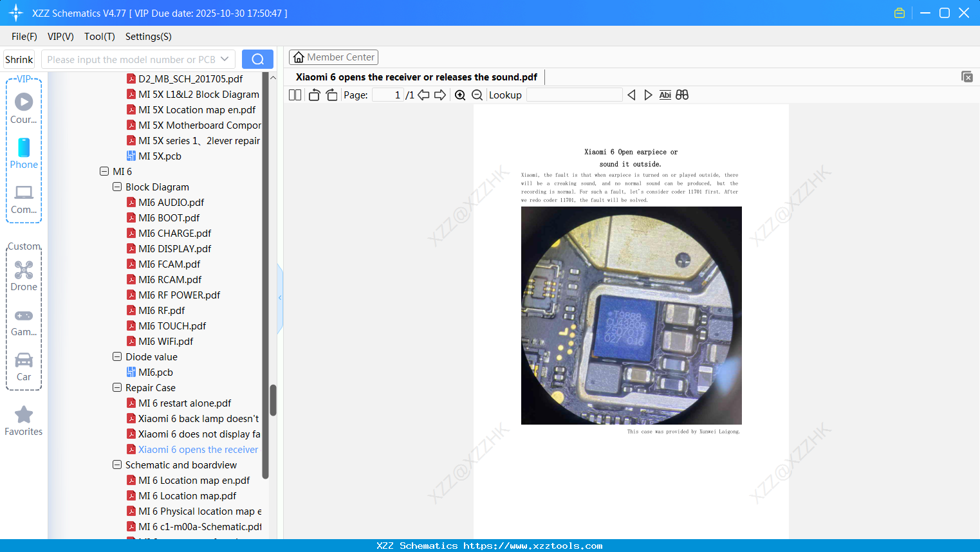Collapse the Repair Case folder
Image resolution: width=980 pixels, height=552 pixels.
coord(117,388)
